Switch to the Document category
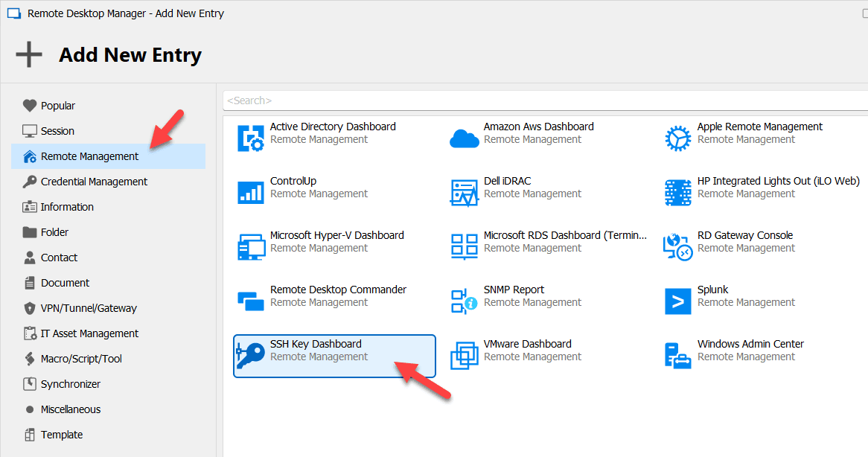The width and height of the screenshot is (868, 457). pyautogui.click(x=66, y=283)
